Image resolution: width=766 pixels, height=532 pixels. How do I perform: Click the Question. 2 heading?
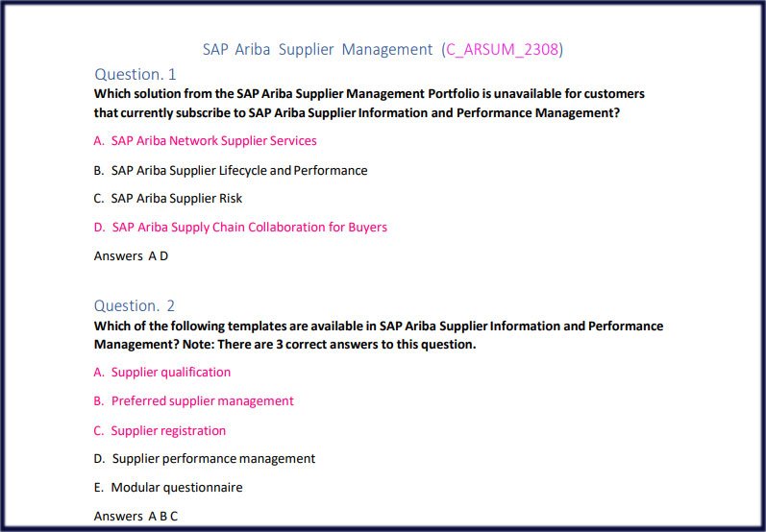pos(135,306)
